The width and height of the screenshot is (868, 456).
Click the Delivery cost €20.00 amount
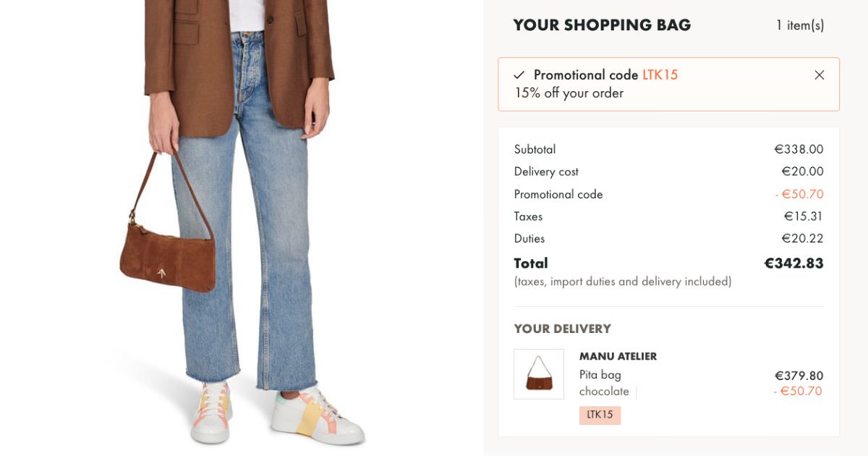802,172
